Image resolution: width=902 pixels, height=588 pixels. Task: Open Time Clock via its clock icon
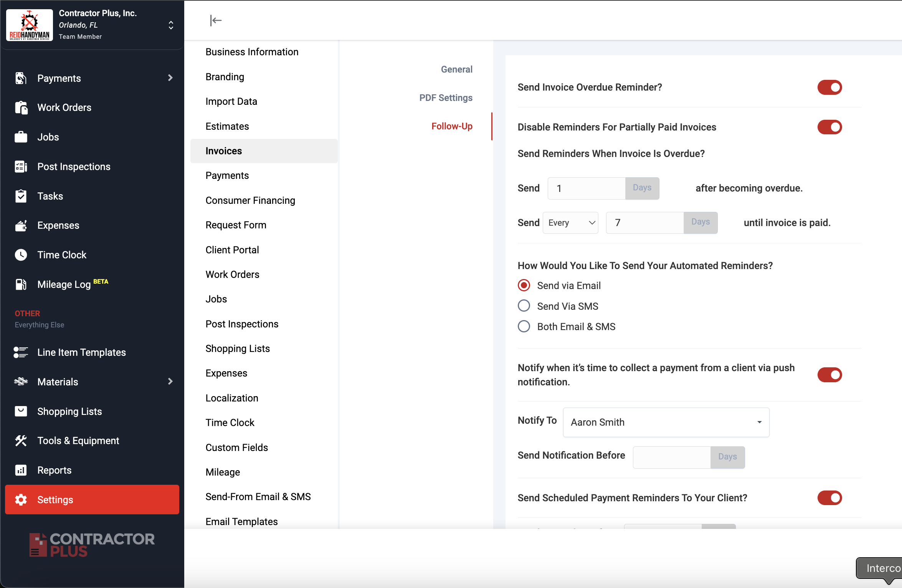(21, 255)
